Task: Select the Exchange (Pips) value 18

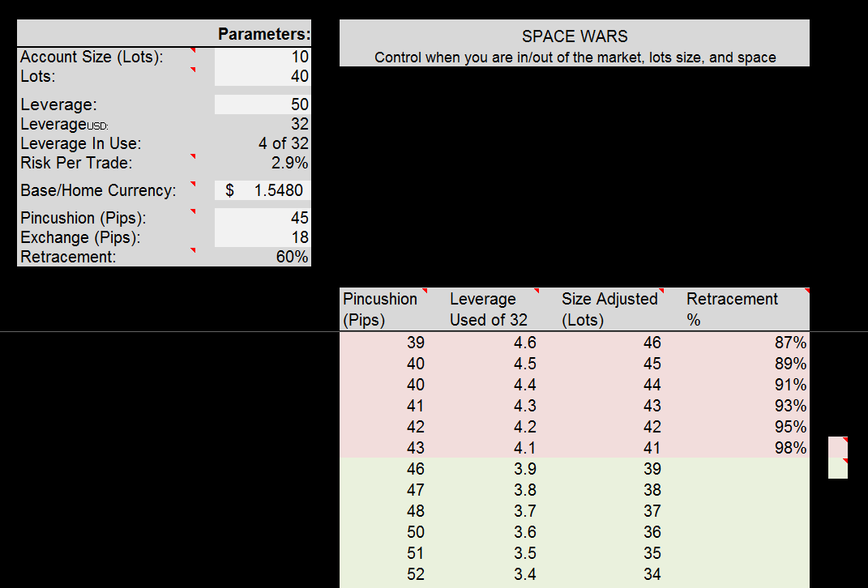Action: 263,237
